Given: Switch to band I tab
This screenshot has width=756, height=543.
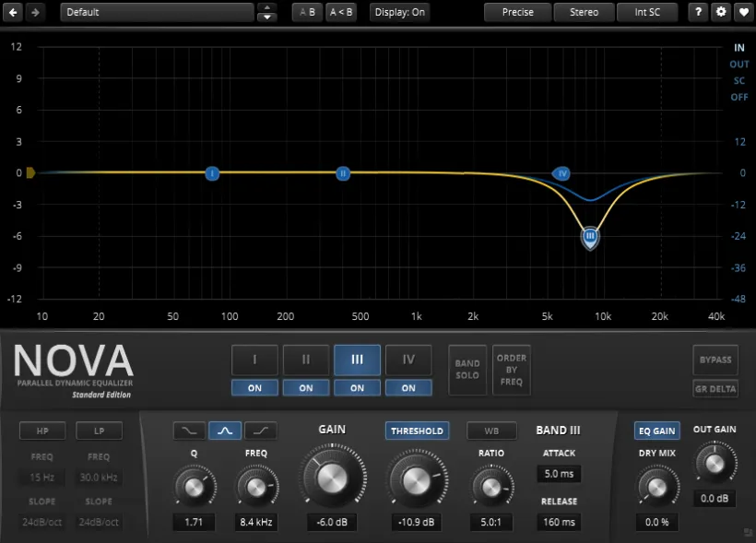Looking at the screenshot, I should (x=254, y=360).
